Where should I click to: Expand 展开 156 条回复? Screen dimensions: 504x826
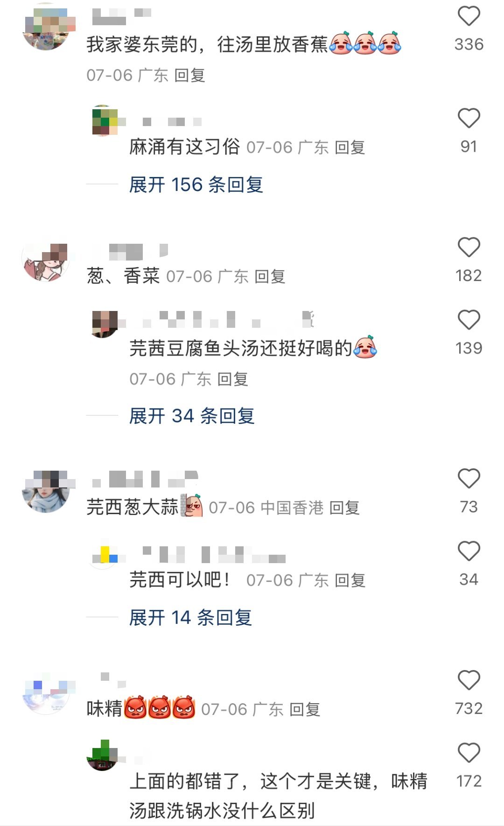click(196, 185)
